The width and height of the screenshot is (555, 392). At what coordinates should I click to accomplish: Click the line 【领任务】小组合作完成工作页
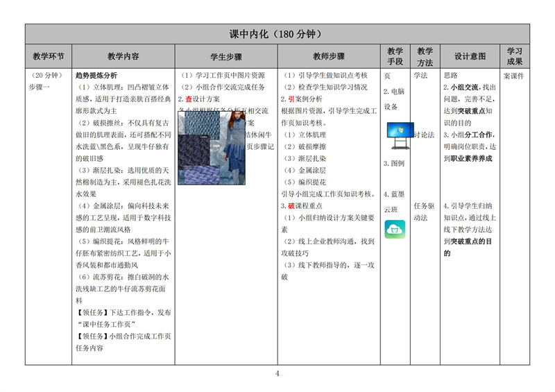123,336
